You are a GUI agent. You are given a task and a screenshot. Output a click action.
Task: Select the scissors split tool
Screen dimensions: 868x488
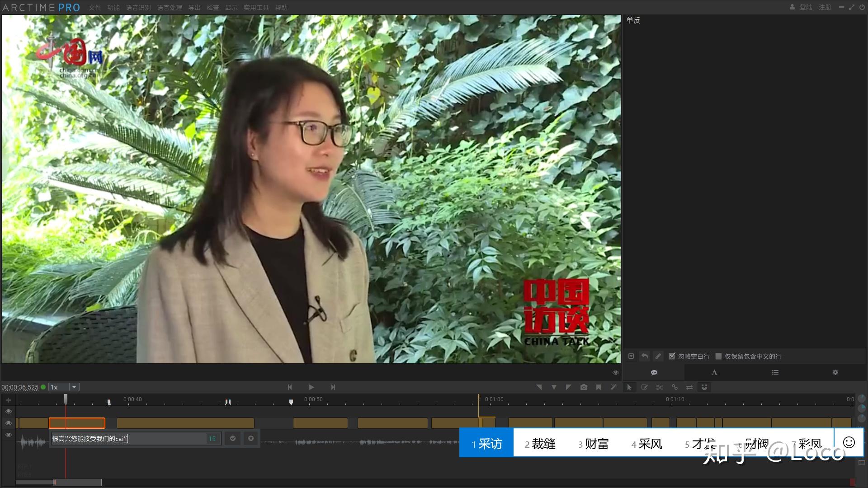click(x=660, y=387)
